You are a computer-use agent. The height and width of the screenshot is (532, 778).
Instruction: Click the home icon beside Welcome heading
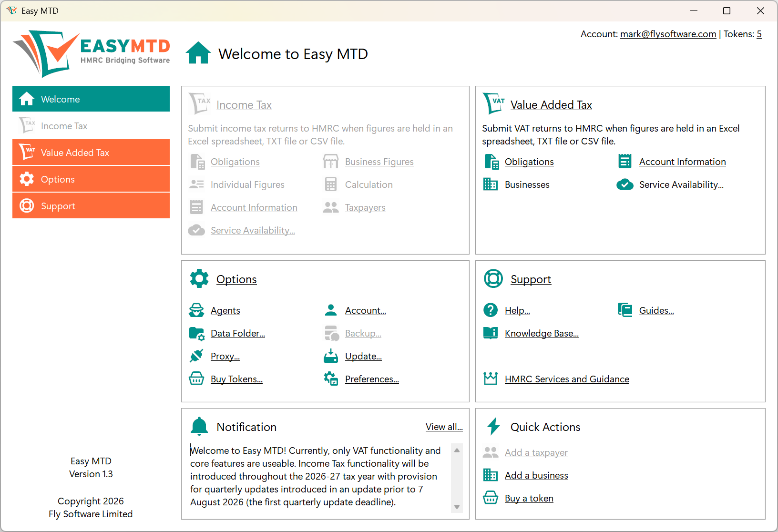pos(198,52)
